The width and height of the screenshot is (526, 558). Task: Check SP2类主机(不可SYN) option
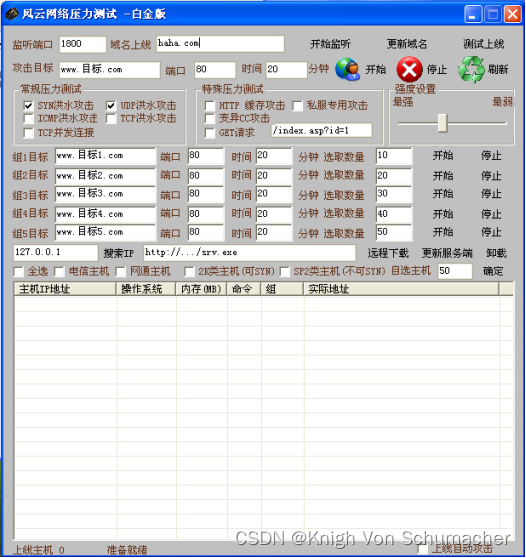(284, 272)
